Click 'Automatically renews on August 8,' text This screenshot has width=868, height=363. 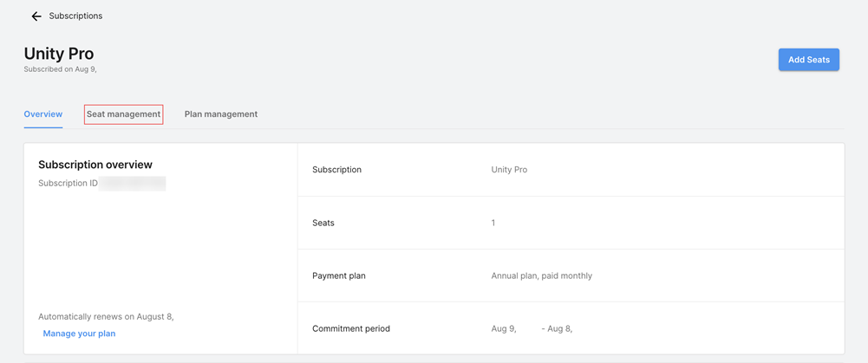[x=107, y=317]
